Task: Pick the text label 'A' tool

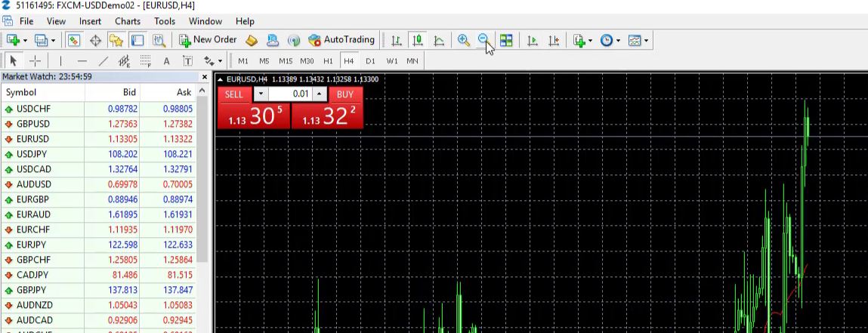Action: 166,61
